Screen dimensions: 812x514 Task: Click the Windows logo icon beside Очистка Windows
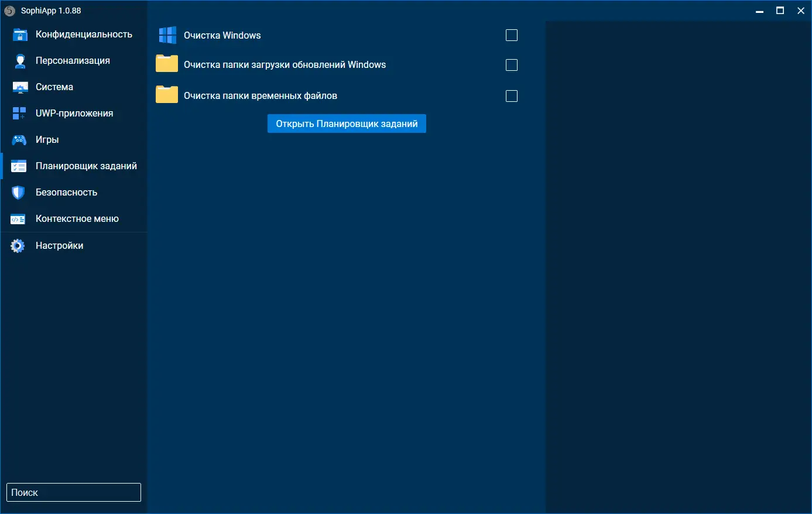pyautogui.click(x=167, y=35)
